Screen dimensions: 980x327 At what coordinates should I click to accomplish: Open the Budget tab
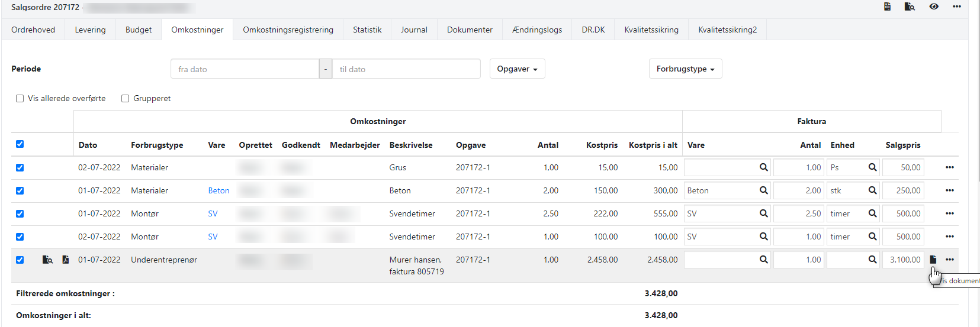click(x=139, y=30)
